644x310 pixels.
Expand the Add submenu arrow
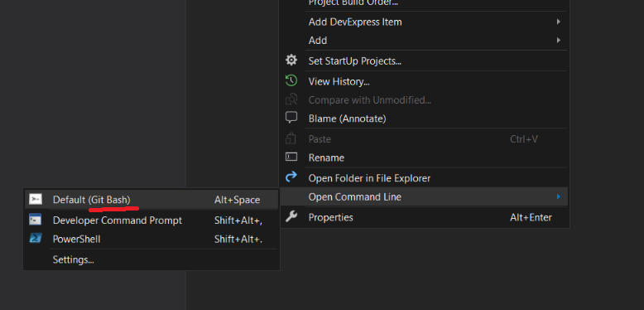(x=559, y=40)
